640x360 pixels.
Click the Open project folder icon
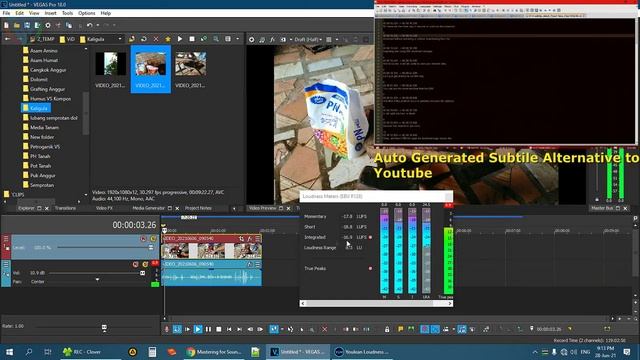(x=17, y=25)
